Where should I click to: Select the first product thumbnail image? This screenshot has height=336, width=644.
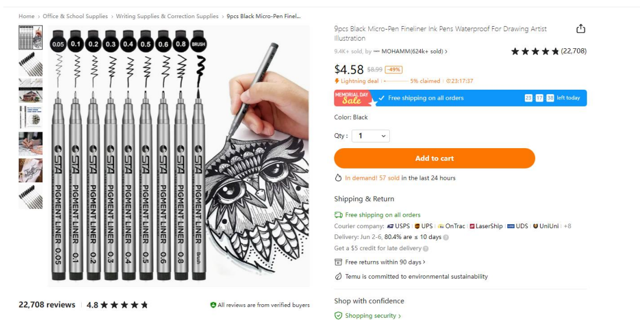pyautogui.click(x=31, y=37)
